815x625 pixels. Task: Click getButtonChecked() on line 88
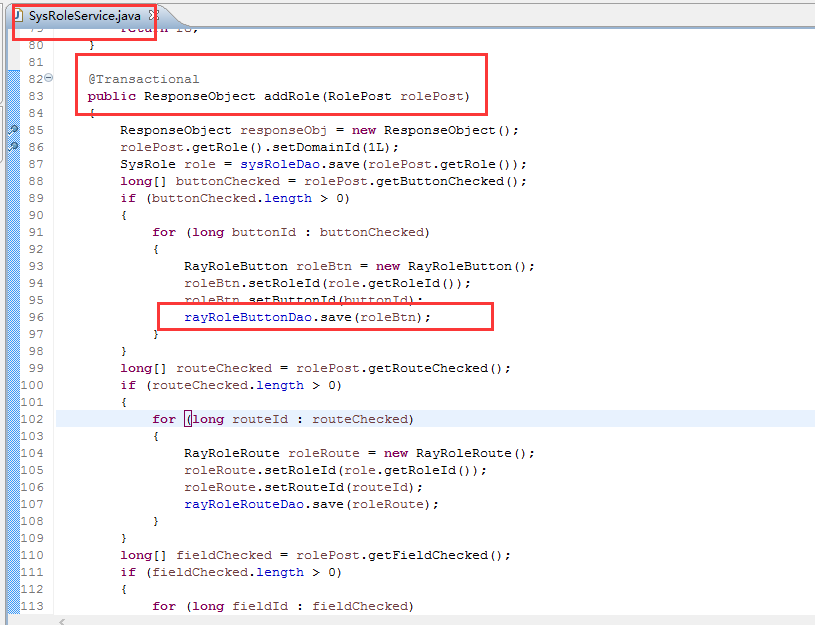[x=446, y=181]
